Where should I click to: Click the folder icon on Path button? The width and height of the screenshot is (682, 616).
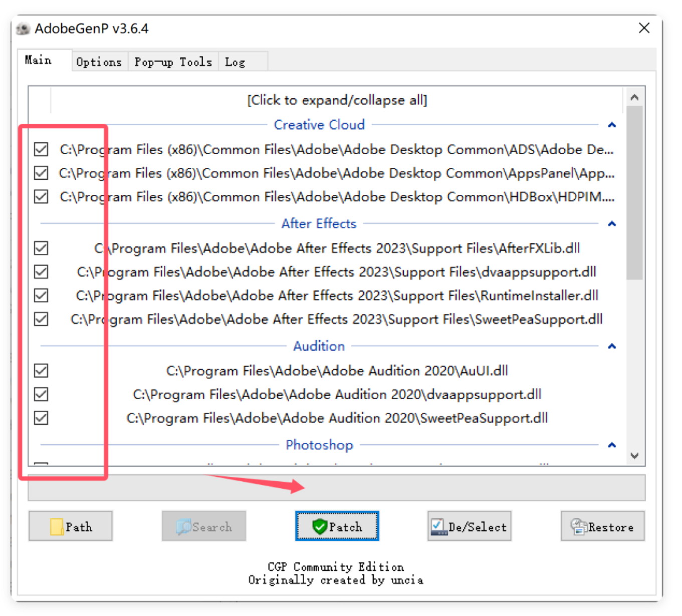(x=57, y=527)
